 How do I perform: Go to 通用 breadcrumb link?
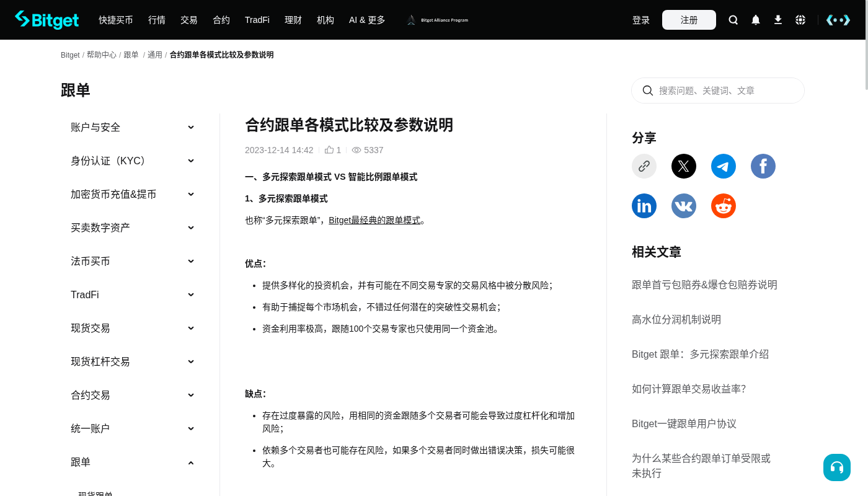click(x=155, y=55)
